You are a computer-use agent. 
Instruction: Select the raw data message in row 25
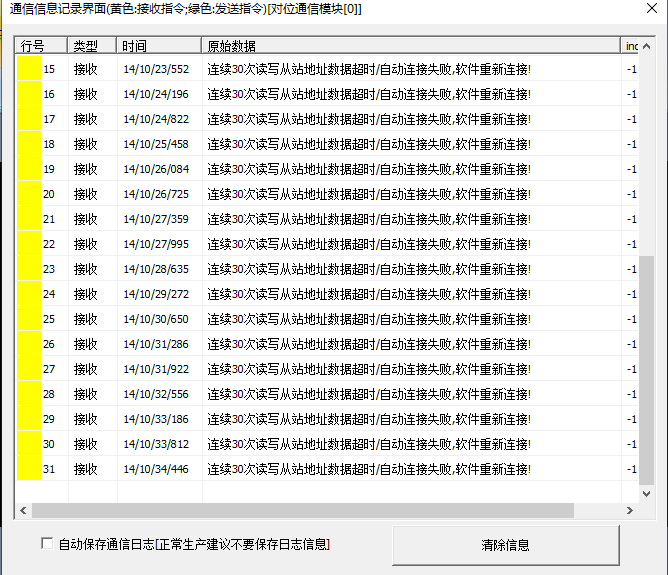pyautogui.click(x=368, y=319)
